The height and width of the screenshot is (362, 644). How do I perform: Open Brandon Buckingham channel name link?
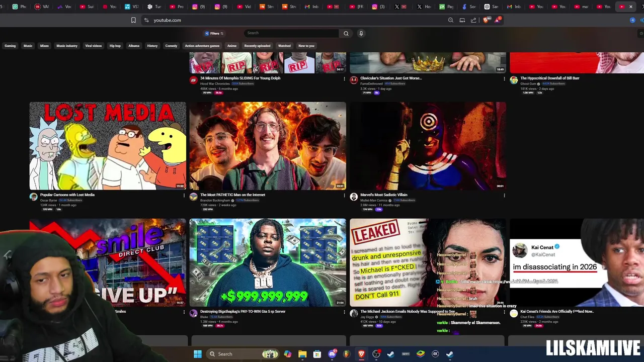pos(215,200)
